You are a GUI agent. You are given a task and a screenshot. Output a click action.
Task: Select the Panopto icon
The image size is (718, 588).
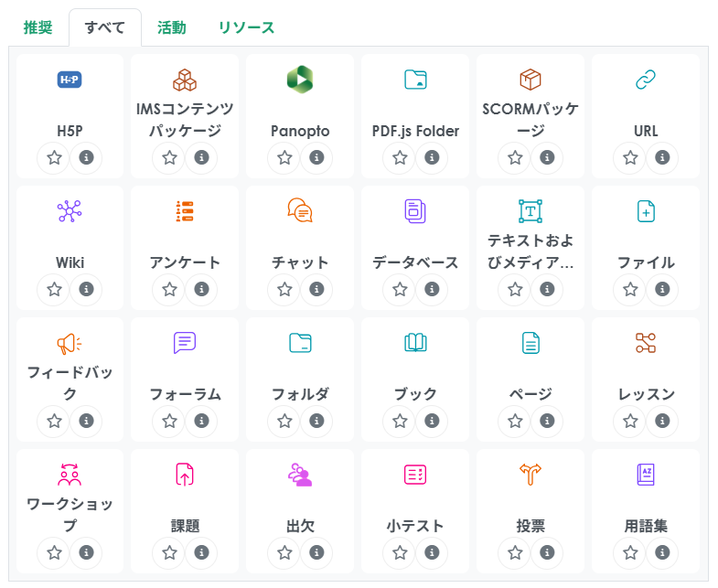coord(300,80)
